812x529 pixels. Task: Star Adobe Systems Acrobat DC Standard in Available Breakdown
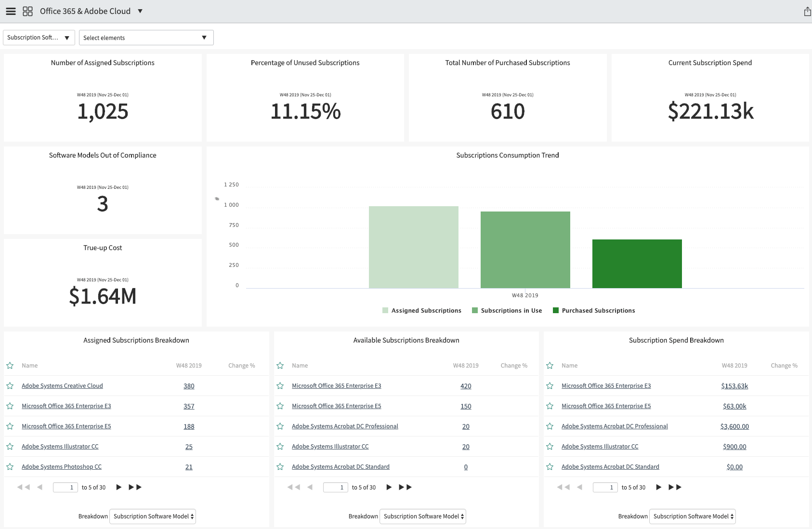tap(280, 467)
